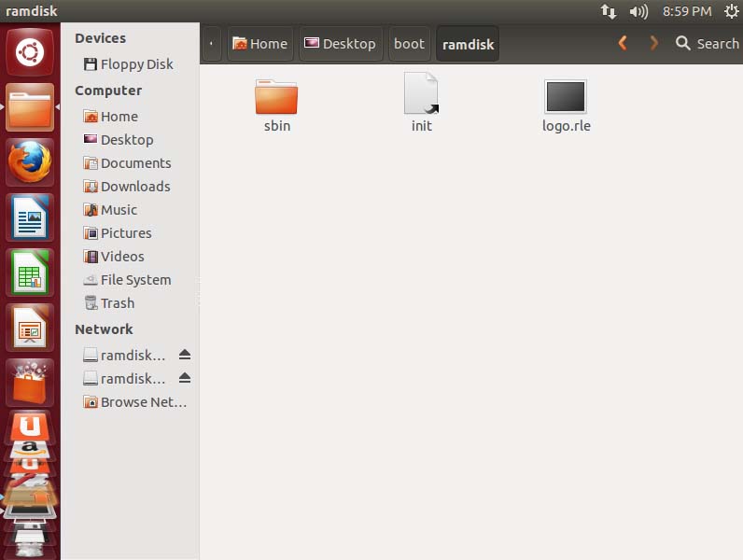Screen dimensions: 743x560
Task: Open second ramdisk network mount
Action: tap(124, 379)
